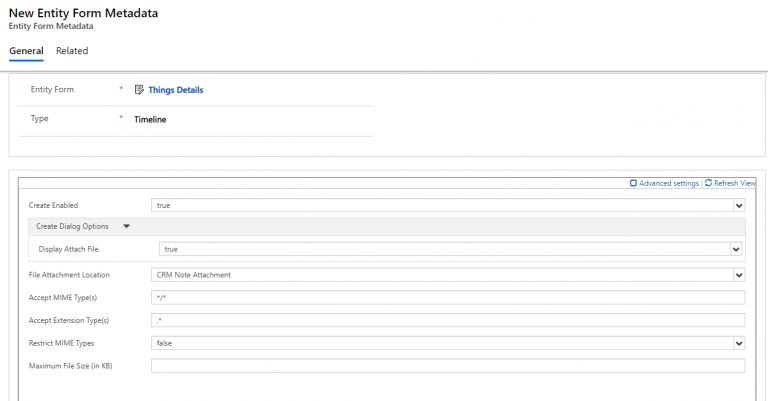Image resolution: width=768 pixels, height=401 pixels.
Task: Collapse the Create Dialog Options section
Action: [x=126, y=227]
